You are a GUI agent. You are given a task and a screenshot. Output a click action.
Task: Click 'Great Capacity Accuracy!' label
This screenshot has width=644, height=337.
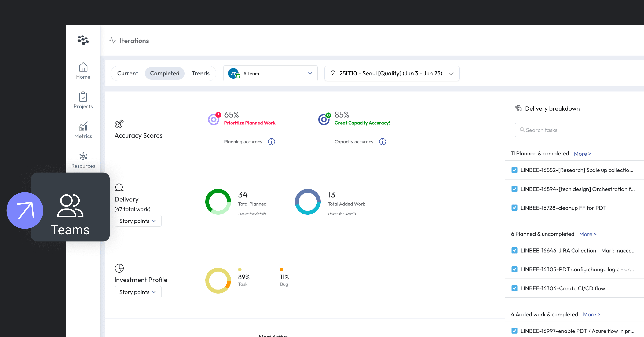[x=362, y=123]
